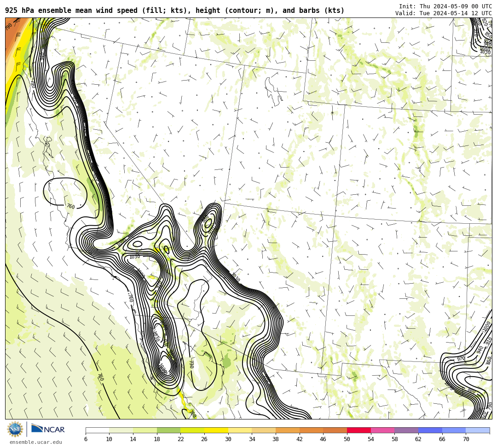Click the colorbar tick label '66'
Viewport: 497px width, 448px height.
(x=442, y=439)
